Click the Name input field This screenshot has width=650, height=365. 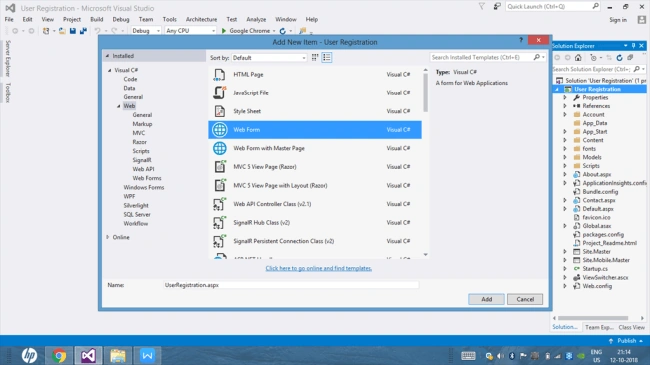(x=291, y=285)
